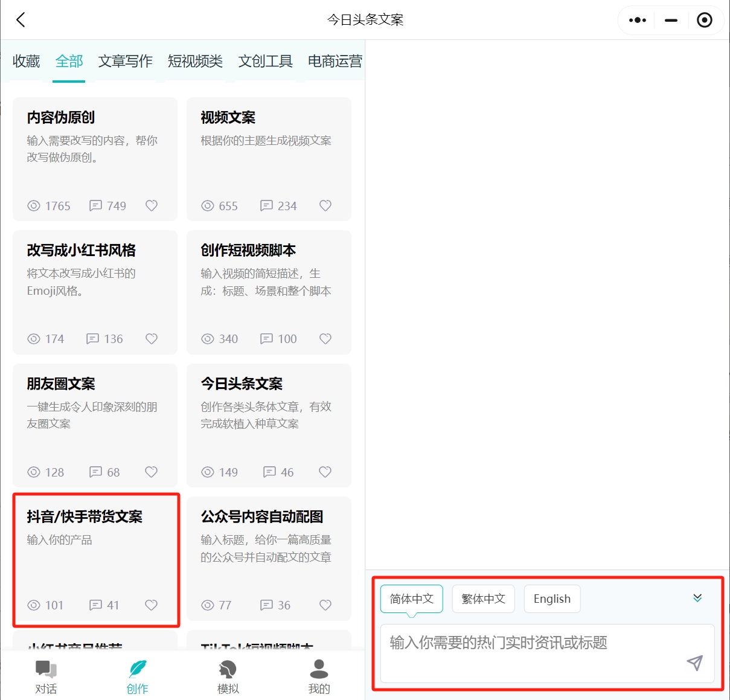Click comment icon on 抖音/快手带货文案 card

click(95, 605)
